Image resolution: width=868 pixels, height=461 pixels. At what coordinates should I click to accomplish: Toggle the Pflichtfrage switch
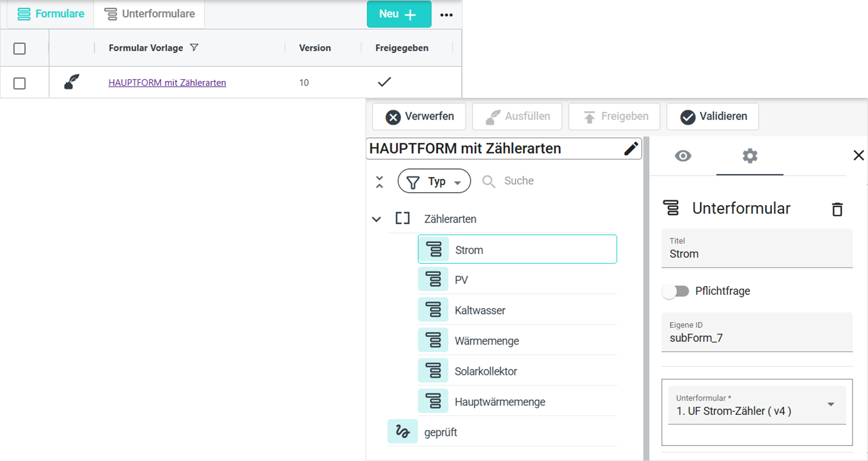675,291
